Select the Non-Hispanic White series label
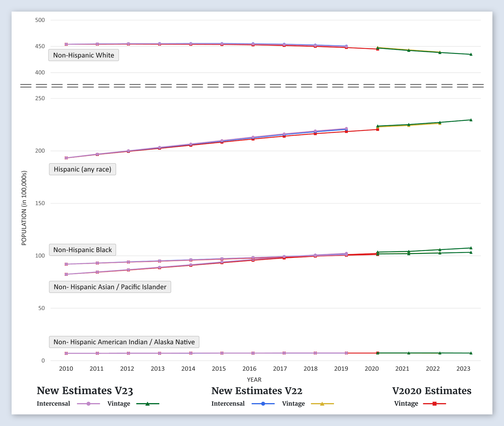This screenshot has height=426, width=504. [x=83, y=55]
